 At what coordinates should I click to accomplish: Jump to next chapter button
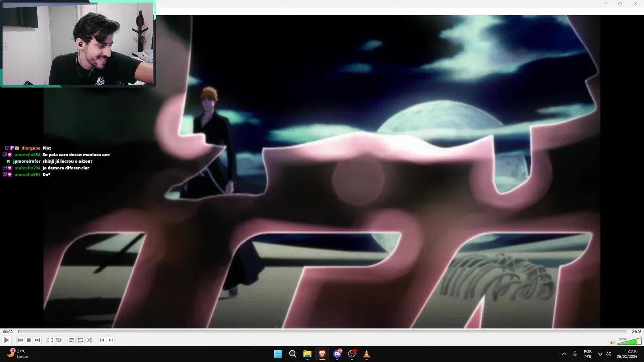pos(111,340)
